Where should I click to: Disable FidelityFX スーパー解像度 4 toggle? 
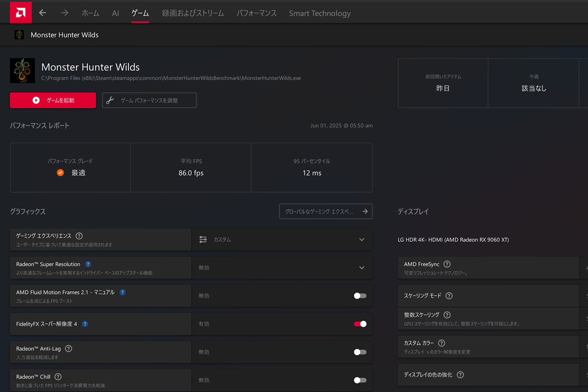coord(360,324)
